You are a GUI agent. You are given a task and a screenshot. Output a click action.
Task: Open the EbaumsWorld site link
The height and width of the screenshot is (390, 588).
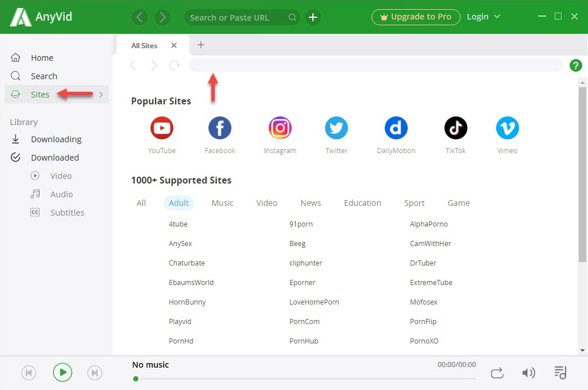click(x=191, y=283)
